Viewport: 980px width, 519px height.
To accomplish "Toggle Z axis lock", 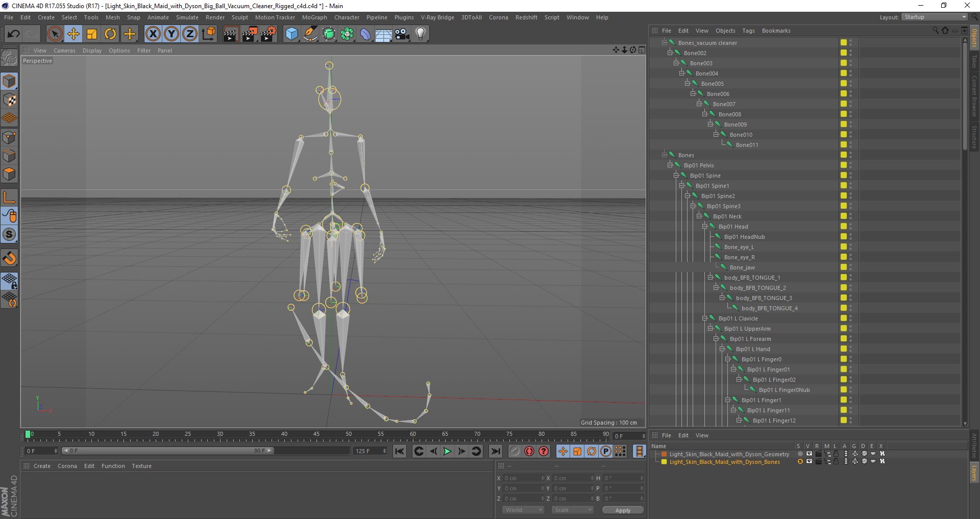I will click(189, 34).
